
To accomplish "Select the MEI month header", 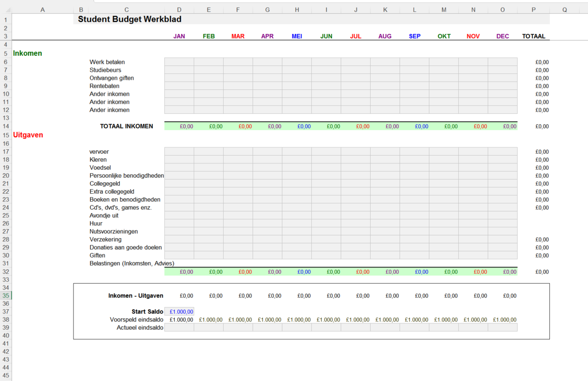I will (x=297, y=36).
